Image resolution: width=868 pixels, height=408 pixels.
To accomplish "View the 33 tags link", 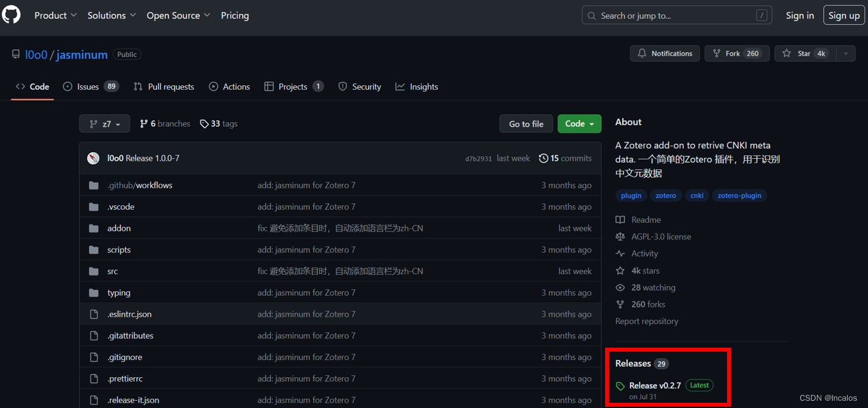I will (x=219, y=124).
